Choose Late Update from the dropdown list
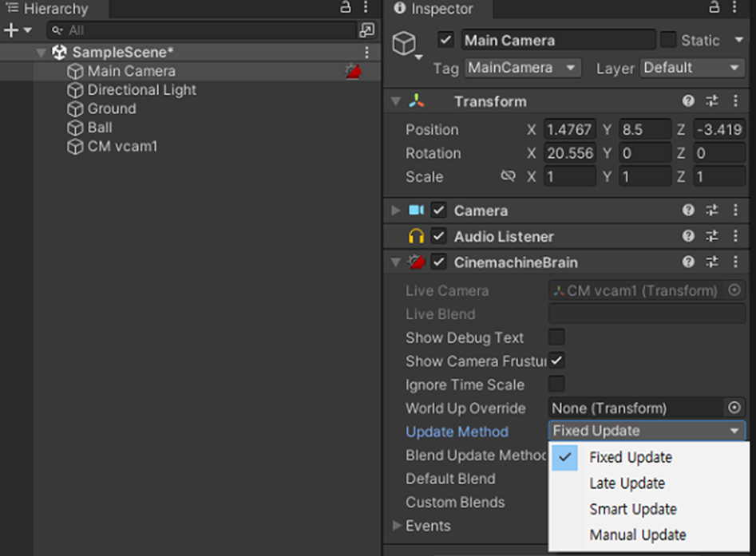This screenshot has height=556, width=756. 648,483
